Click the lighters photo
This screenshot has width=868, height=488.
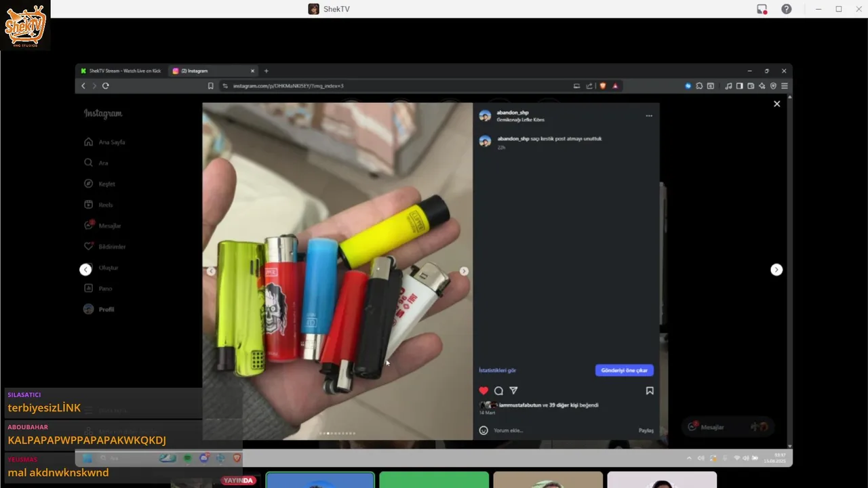point(337,271)
